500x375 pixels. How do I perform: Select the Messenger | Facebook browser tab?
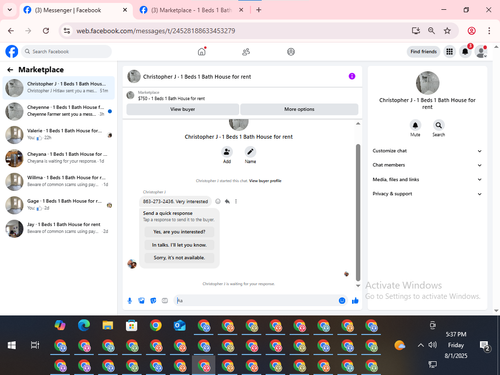pyautogui.click(x=76, y=10)
